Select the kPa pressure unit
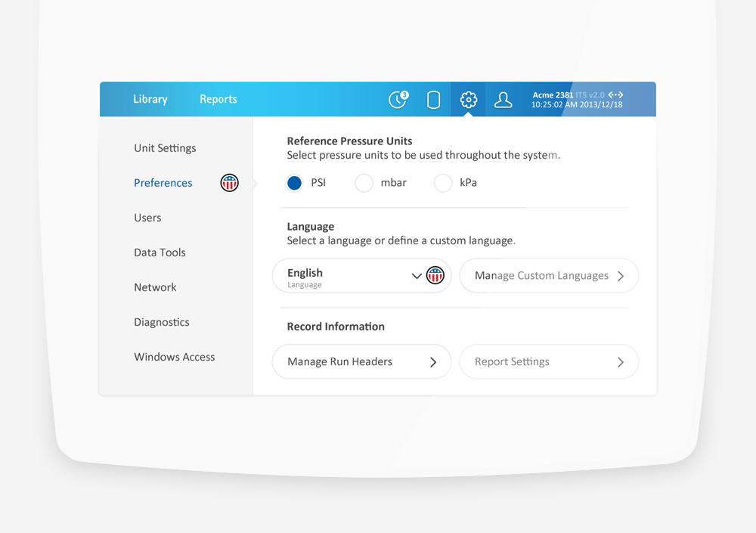 point(443,183)
